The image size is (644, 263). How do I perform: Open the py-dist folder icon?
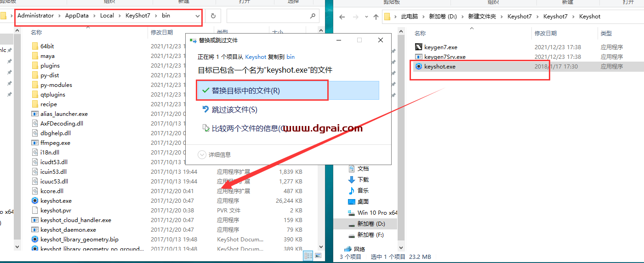click(35, 75)
